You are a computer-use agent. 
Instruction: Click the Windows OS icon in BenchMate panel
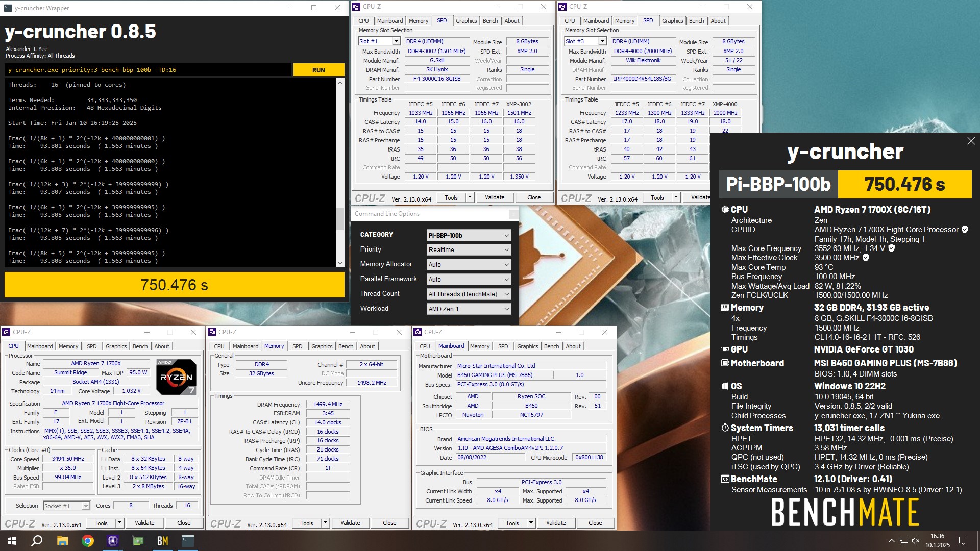725,386
